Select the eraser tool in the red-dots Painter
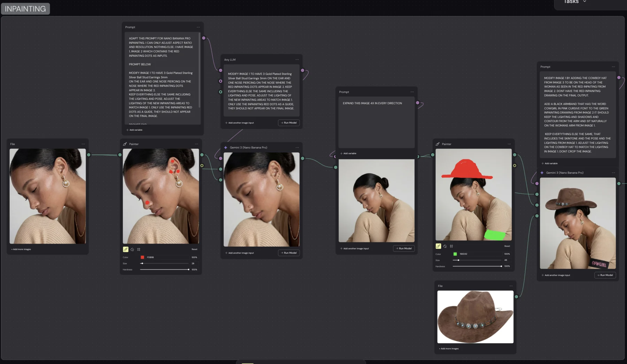The height and width of the screenshot is (364, 627). 132,249
